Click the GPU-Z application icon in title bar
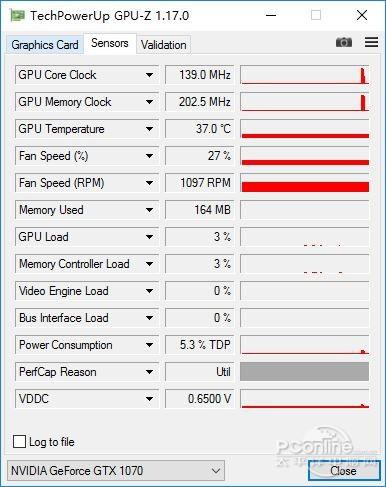This screenshot has height=487, width=386. (x=17, y=15)
